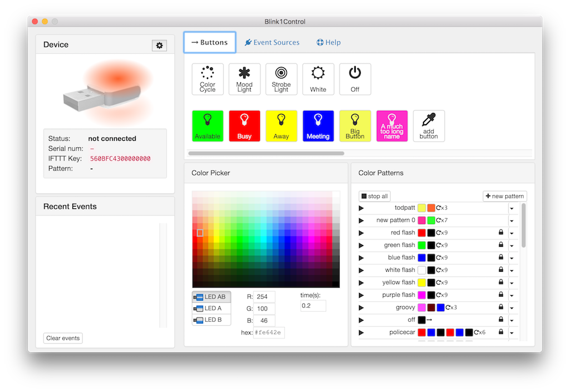Screen dimensions: 570x392
Task: Play the white flash pattern
Action: tap(361, 270)
